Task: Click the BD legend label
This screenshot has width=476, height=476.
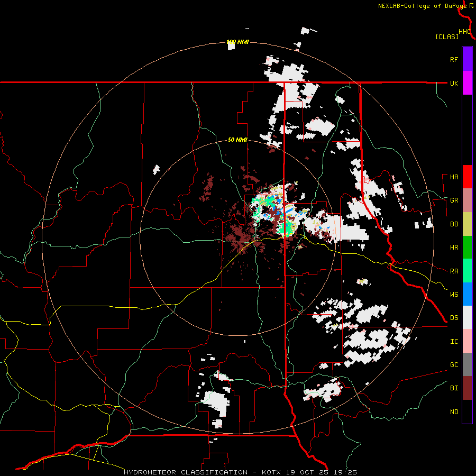Action: (x=454, y=224)
